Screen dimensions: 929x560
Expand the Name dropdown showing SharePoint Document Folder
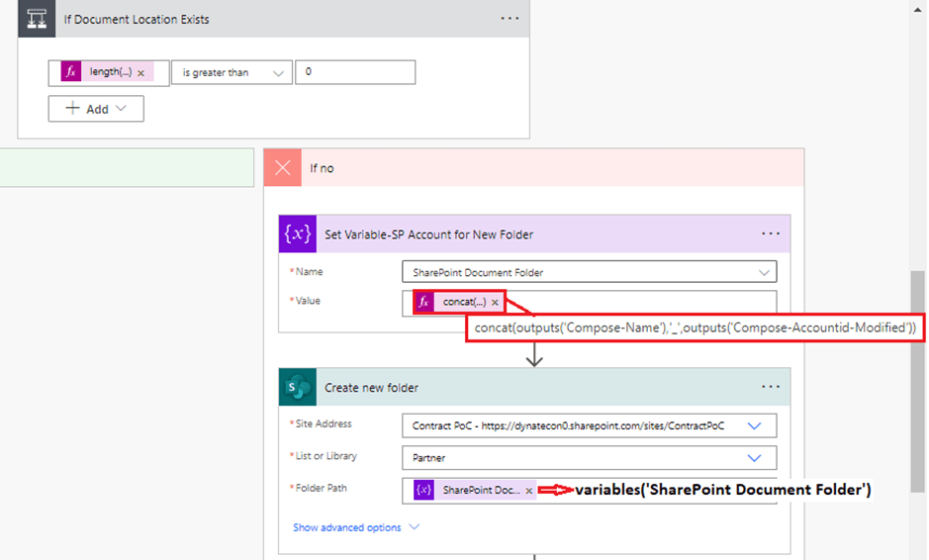(x=763, y=272)
